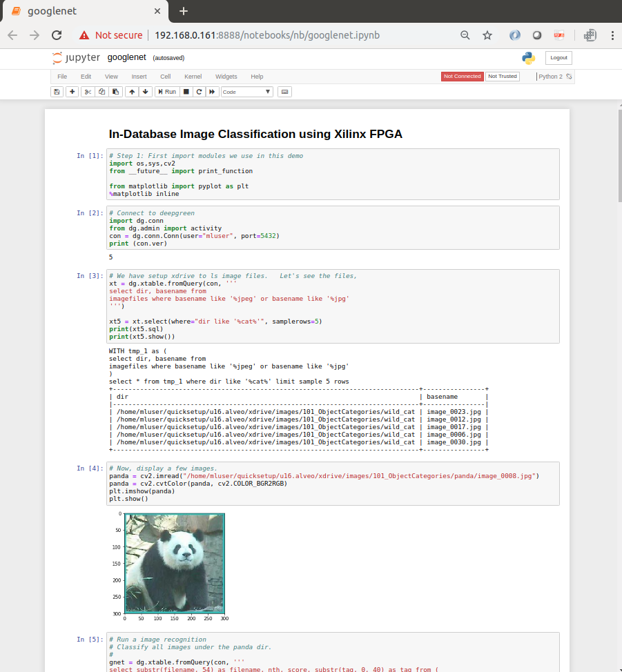Click the Not Trusted button

coord(503,77)
